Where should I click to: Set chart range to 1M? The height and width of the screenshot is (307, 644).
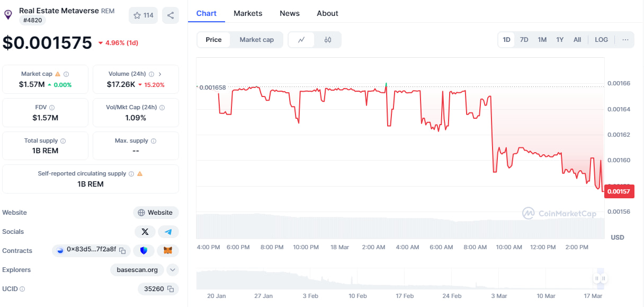[x=542, y=40]
